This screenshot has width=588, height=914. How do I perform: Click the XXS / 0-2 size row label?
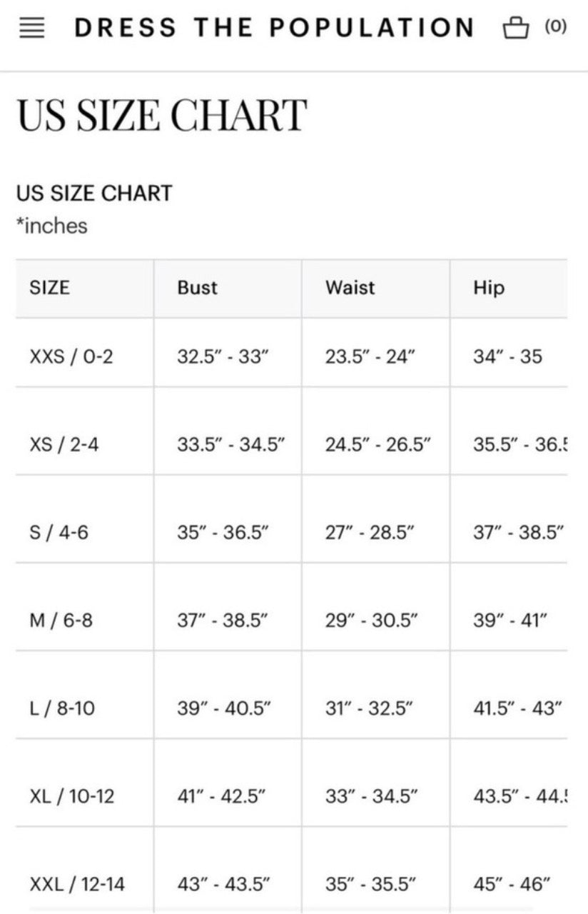pyautogui.click(x=71, y=356)
